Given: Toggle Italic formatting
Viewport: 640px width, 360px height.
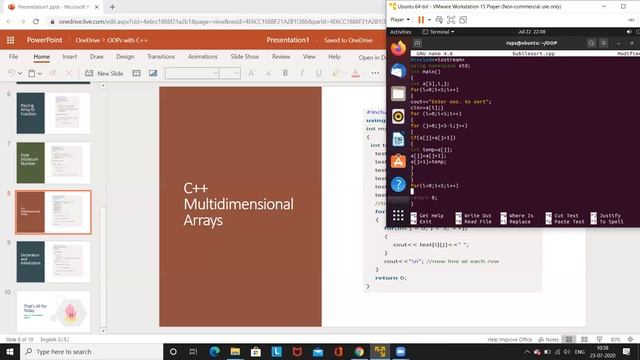Looking at the screenshot, I should click(x=302, y=73).
